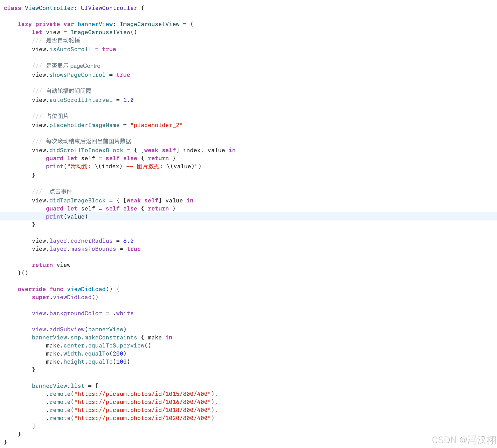Click 'make.height.equalTo(100)' line
Viewport: 497px width, 448px height.
(88, 362)
